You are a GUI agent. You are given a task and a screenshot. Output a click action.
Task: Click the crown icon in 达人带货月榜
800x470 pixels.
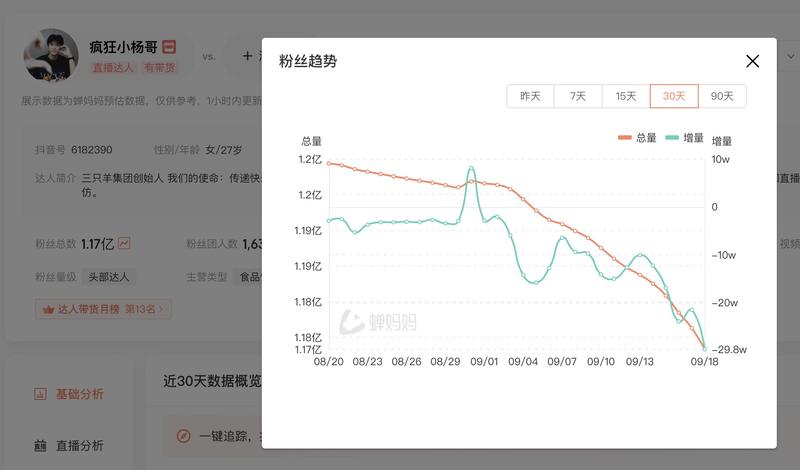tap(47, 310)
